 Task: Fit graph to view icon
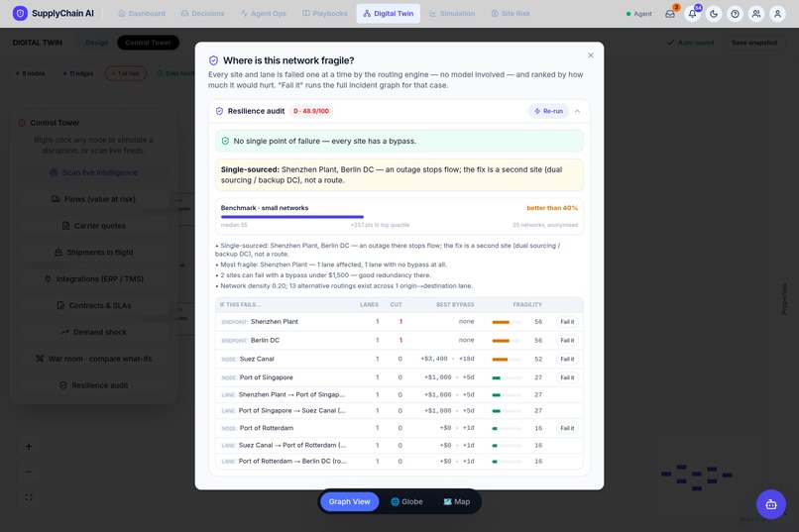click(29, 497)
